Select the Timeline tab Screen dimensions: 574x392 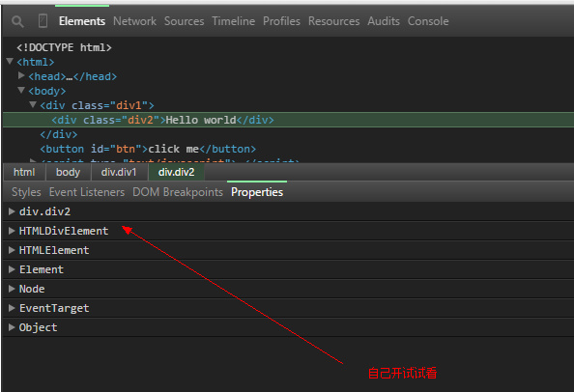point(234,21)
